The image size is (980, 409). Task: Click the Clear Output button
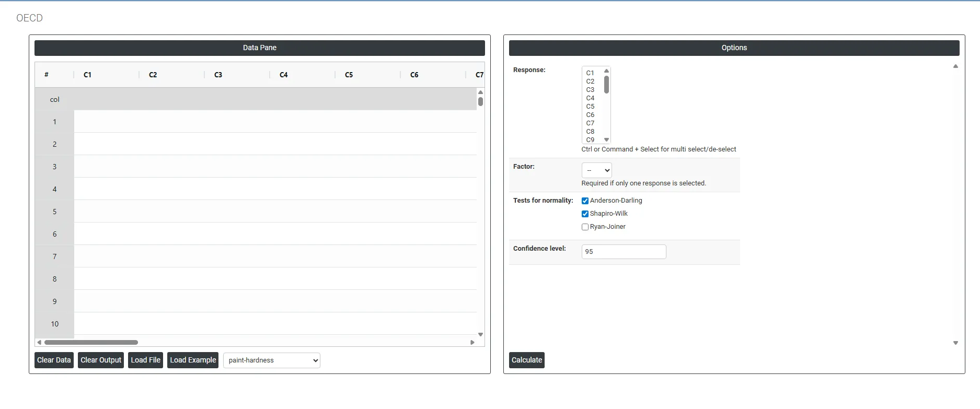101,360
